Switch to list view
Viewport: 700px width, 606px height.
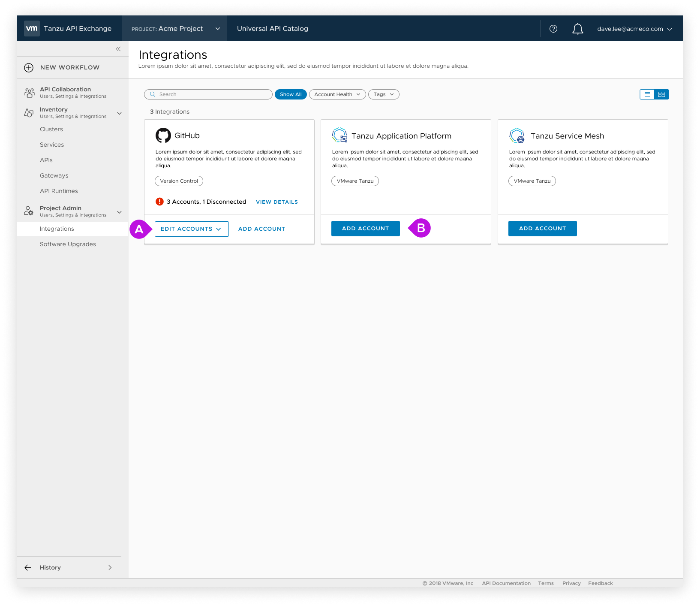[647, 94]
